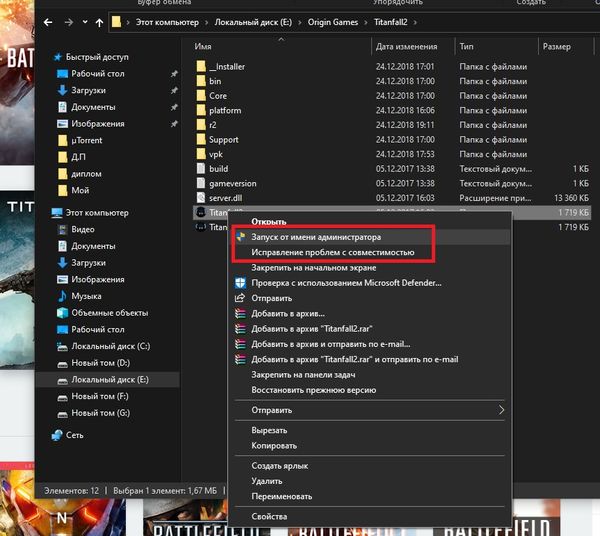Sort by 'Дата изменения' column header
This screenshot has width=600, height=536.
[406, 46]
